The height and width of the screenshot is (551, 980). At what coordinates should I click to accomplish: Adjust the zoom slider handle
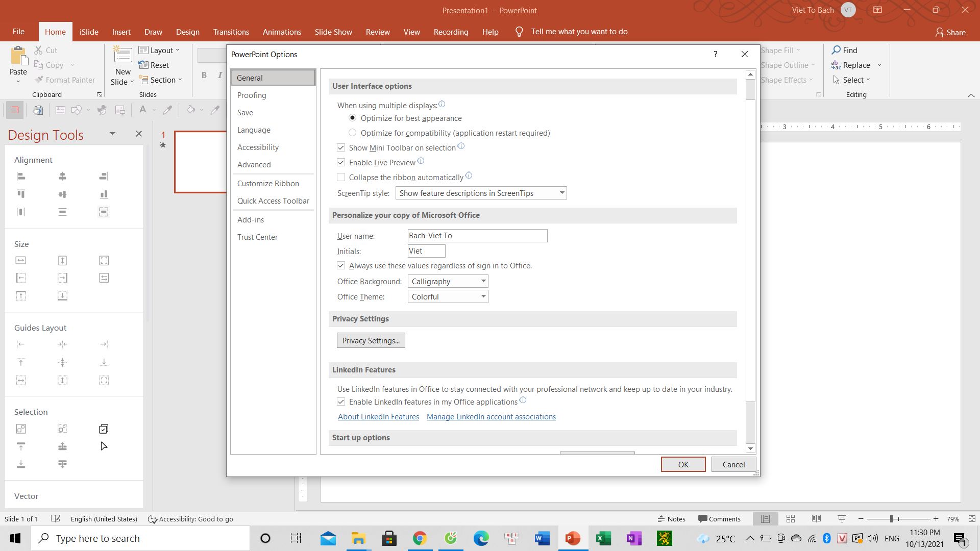(x=892, y=519)
